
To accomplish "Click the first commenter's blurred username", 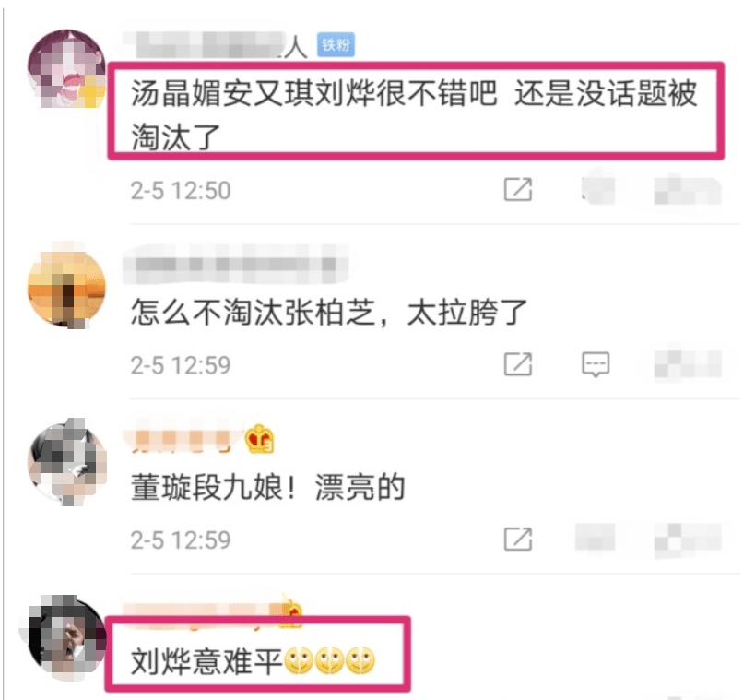I will click(214, 45).
